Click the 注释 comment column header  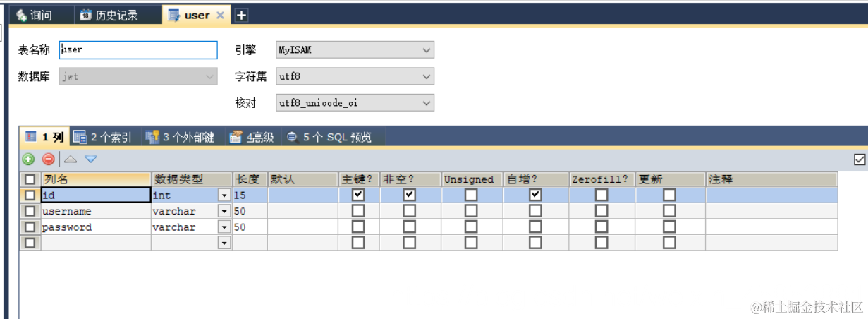771,179
